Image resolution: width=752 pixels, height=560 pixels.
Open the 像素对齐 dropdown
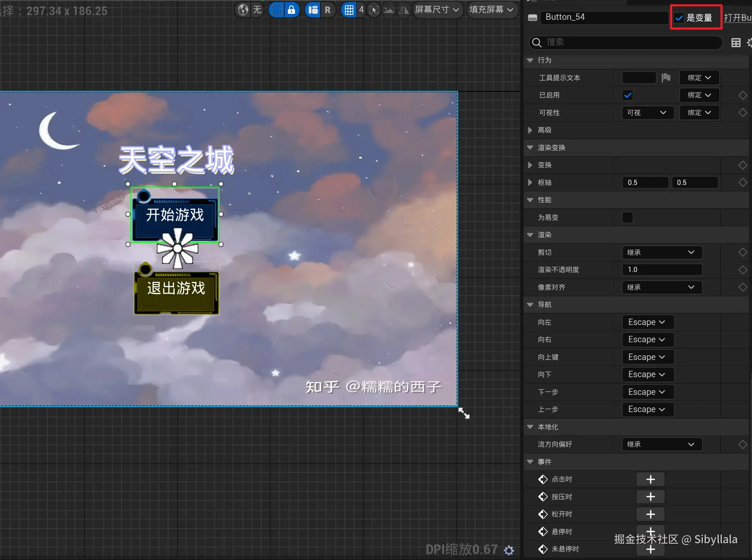click(x=662, y=287)
